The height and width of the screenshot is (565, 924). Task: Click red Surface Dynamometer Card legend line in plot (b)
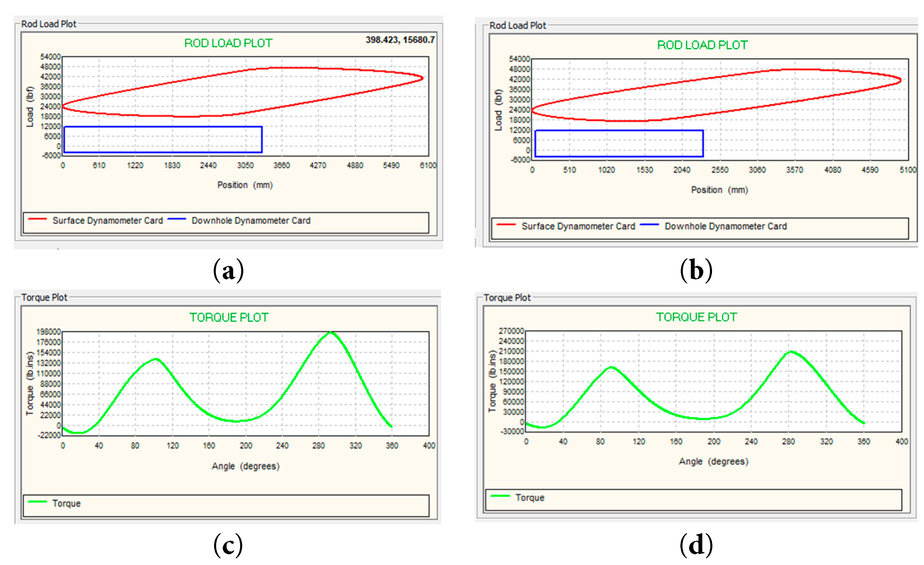coord(506,224)
